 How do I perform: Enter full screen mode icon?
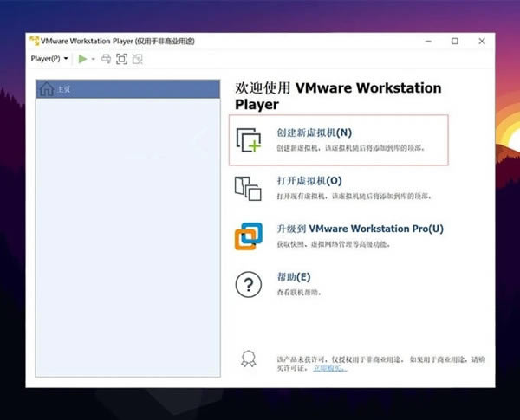[x=121, y=59]
